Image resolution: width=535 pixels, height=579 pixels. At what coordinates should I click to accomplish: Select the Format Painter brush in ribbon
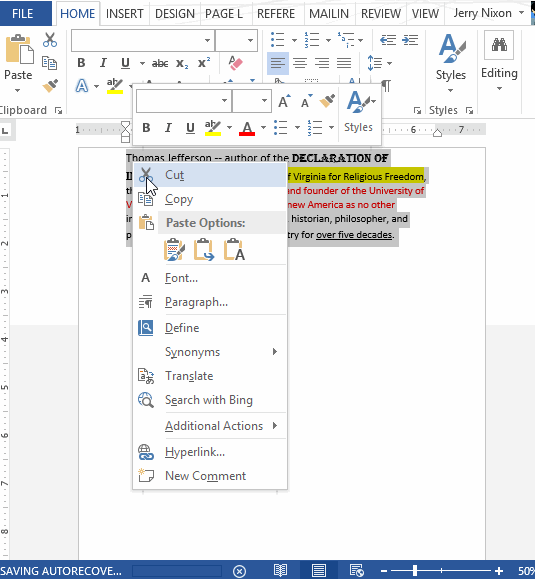pyautogui.click(x=50, y=86)
